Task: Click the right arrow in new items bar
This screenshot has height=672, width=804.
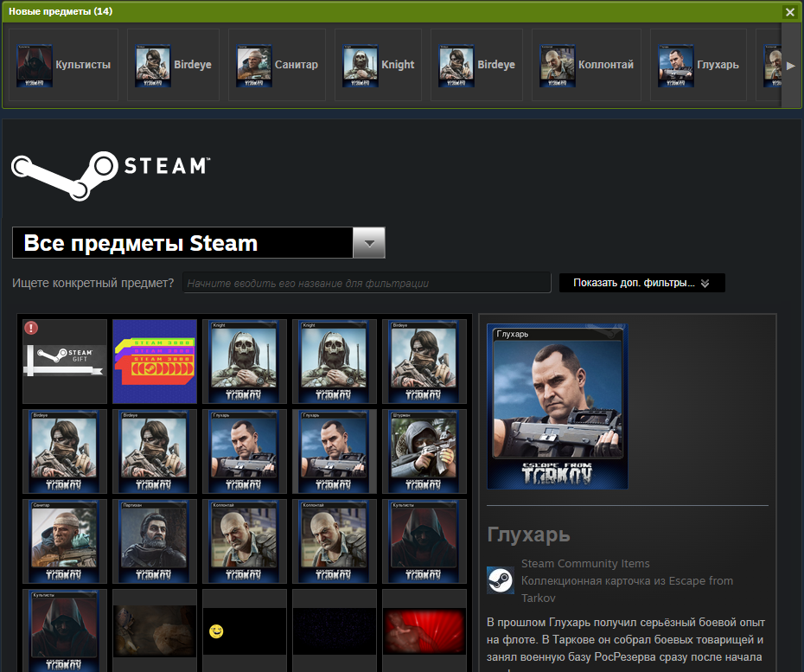Action: coord(791,65)
